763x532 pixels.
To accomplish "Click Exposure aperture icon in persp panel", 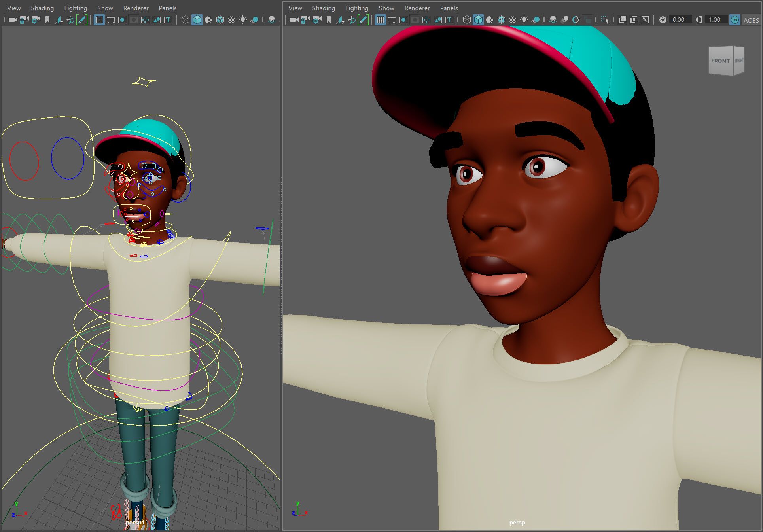I will 663,20.
